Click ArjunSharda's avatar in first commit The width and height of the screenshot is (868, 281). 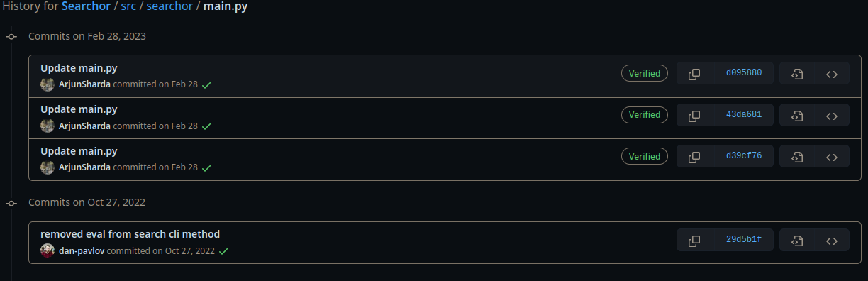point(48,84)
